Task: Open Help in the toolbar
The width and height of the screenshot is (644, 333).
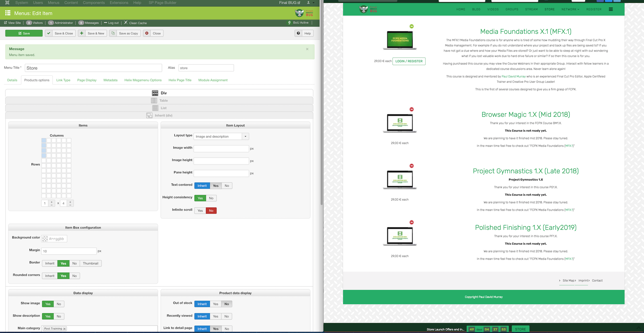Action: coord(304,33)
